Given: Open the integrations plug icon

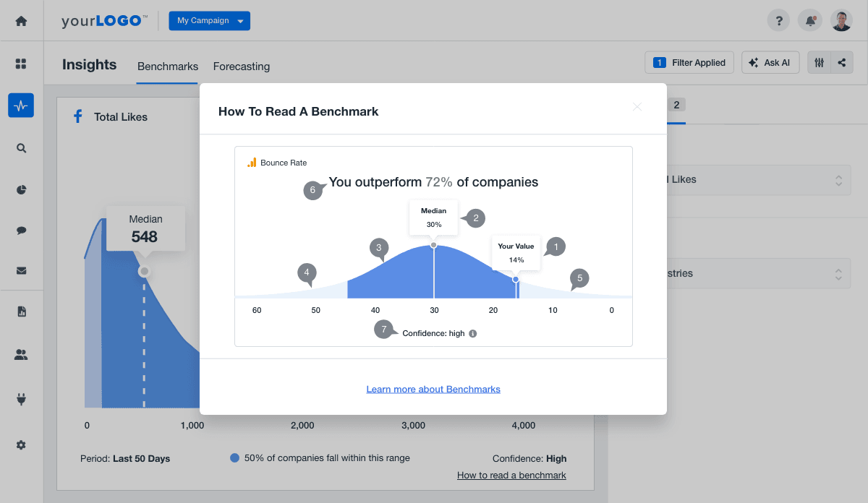Looking at the screenshot, I should click(21, 398).
